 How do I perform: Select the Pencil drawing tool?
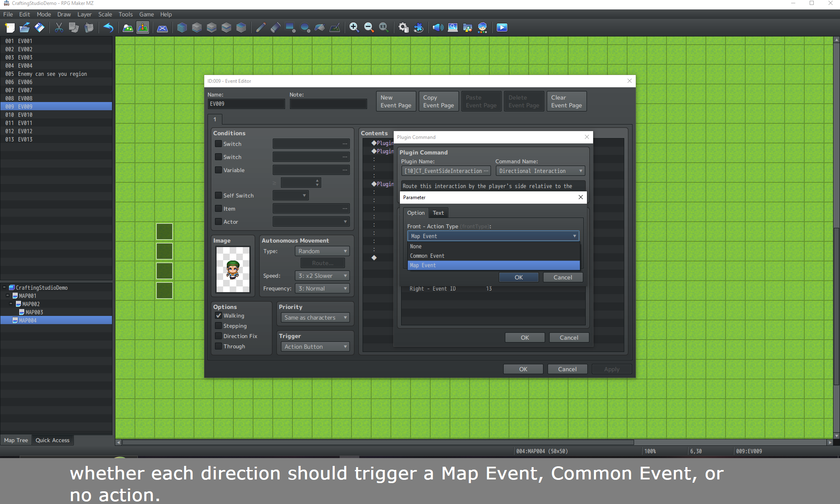pos(260,27)
